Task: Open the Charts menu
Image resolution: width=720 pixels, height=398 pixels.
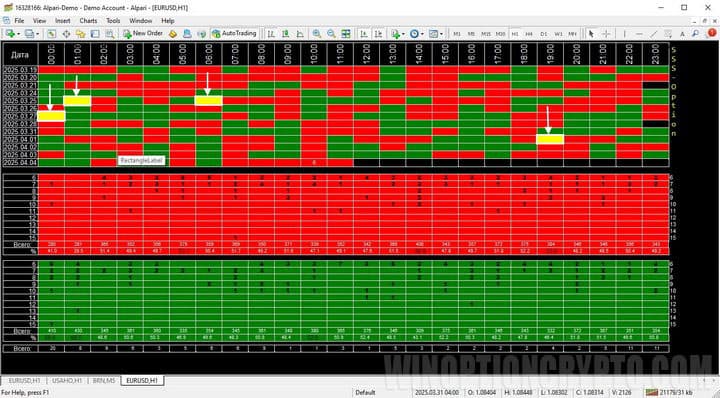Action: tap(88, 21)
